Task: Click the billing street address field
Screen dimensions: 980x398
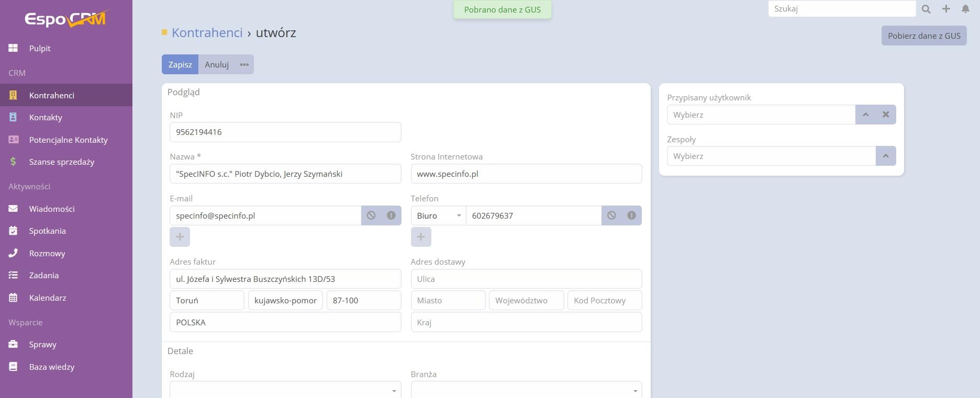Action: tap(285, 279)
